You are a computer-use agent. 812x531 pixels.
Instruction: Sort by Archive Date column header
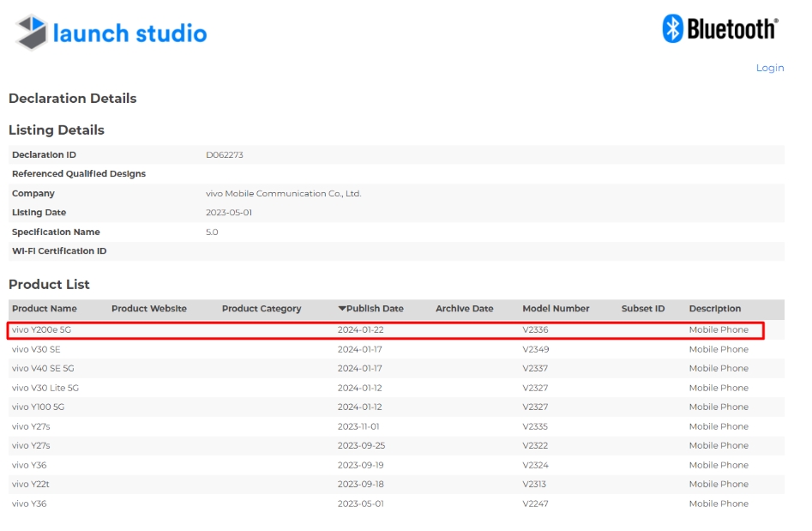pos(465,309)
